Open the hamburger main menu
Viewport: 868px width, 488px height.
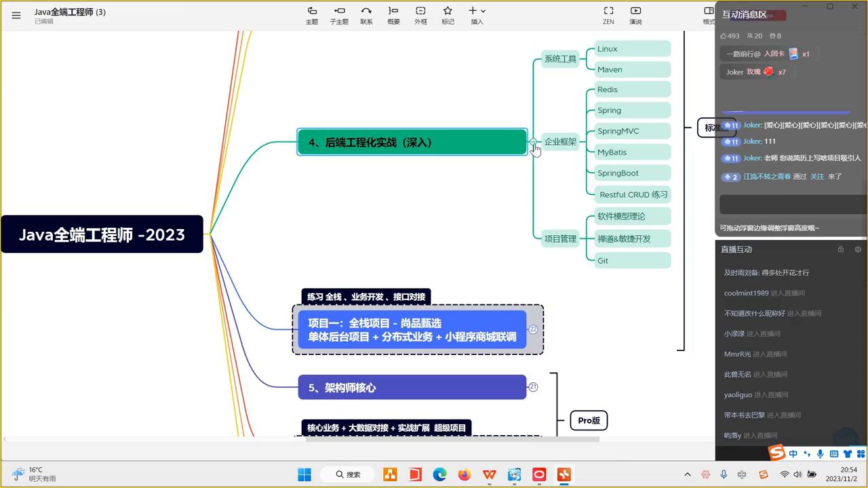(16, 15)
